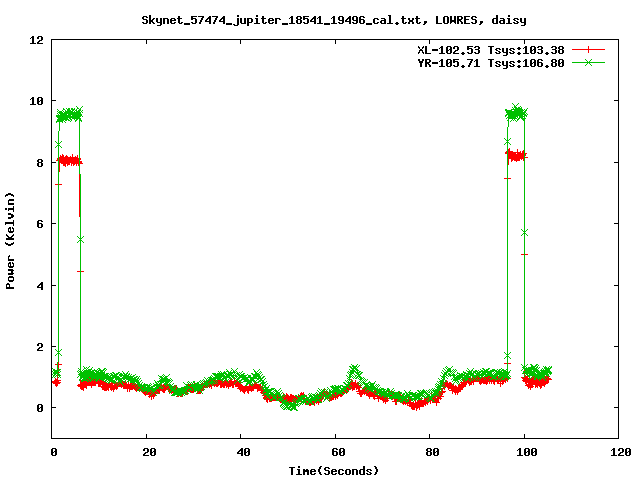Select the YR-105.71 Tsys:106.80 legend label
Image resolution: width=640 pixels, height=480 pixels.
491,63
